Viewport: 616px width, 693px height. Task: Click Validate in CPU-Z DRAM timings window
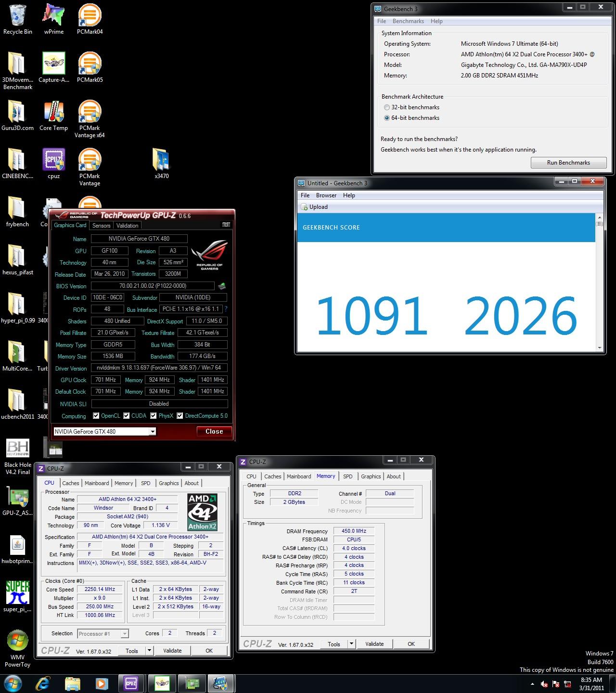(x=374, y=644)
